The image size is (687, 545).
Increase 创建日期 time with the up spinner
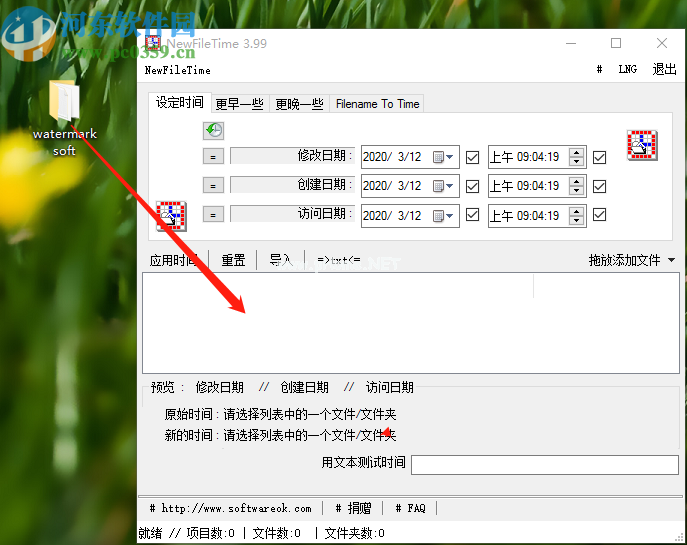[577, 181]
